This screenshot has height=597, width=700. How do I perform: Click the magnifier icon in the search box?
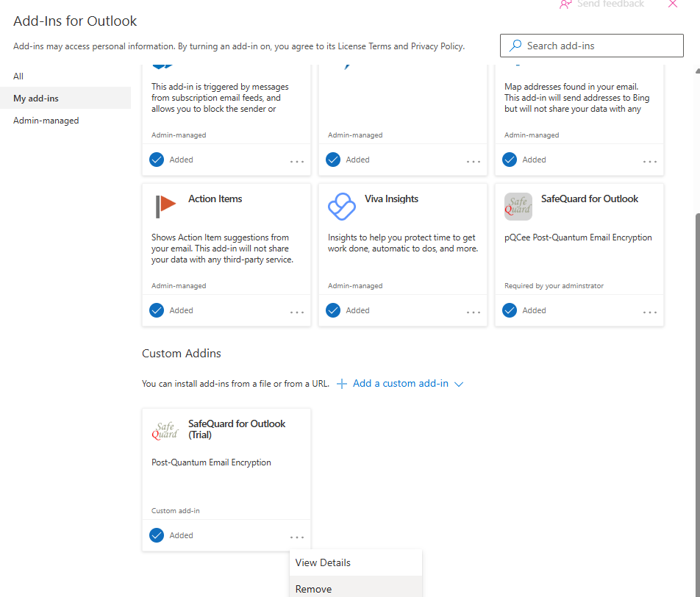515,46
